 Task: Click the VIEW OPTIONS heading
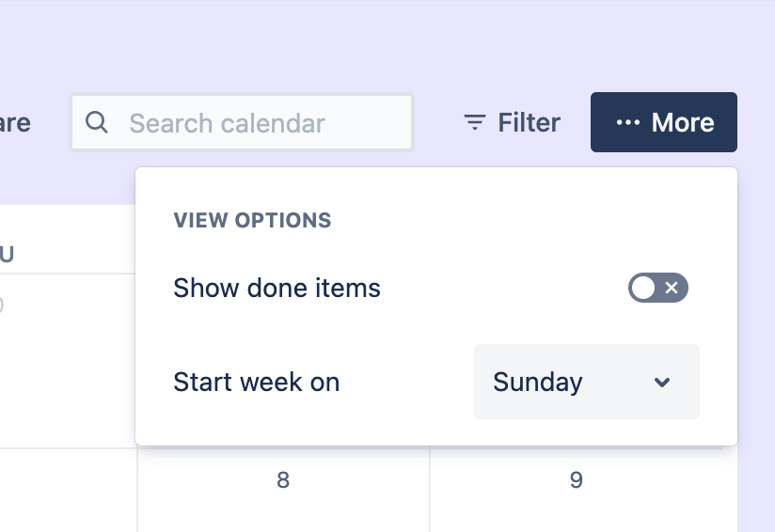[252, 221]
